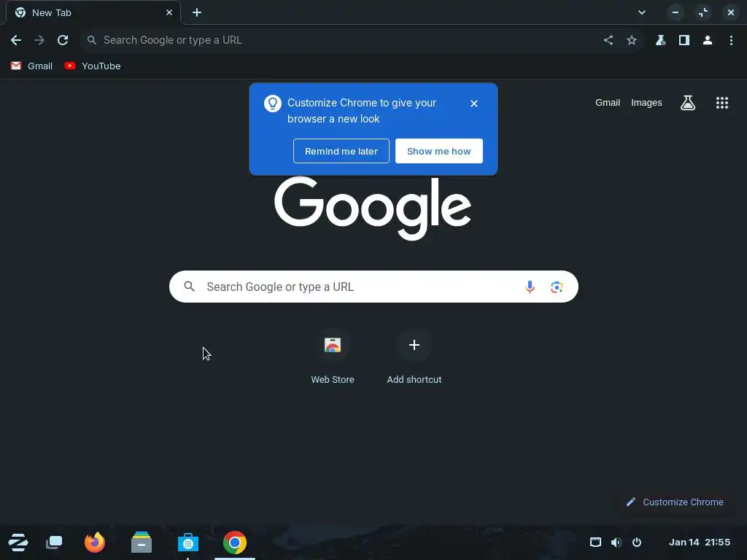
Task: Open Chrome's three-dot menu
Action: point(731,40)
